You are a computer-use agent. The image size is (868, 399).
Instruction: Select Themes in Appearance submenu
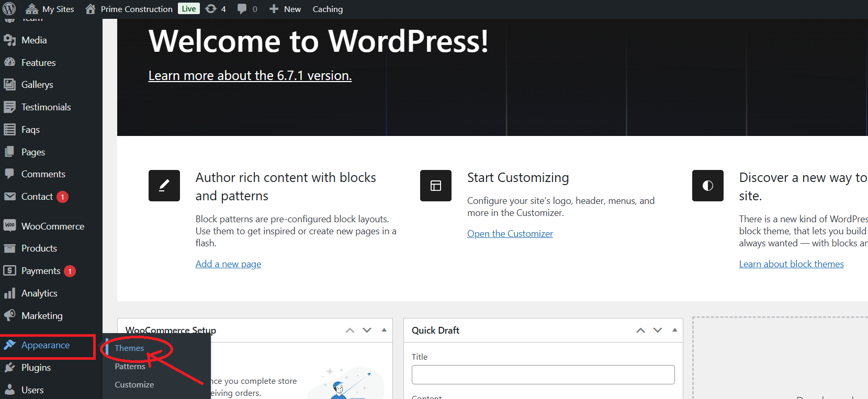tap(129, 348)
